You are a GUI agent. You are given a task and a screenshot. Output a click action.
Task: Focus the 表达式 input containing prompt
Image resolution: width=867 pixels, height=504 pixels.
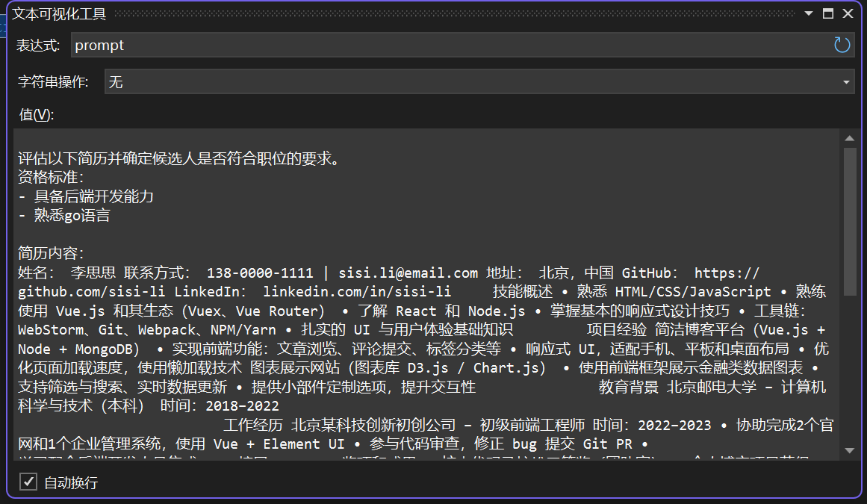pos(299,45)
